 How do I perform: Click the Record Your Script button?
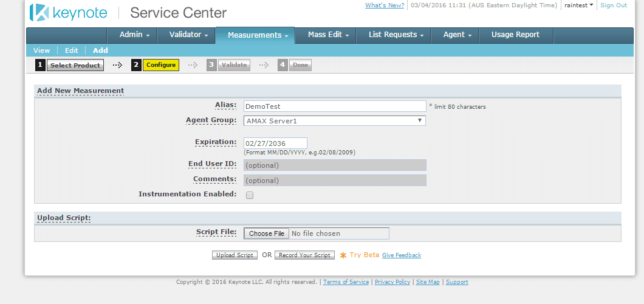pos(305,255)
